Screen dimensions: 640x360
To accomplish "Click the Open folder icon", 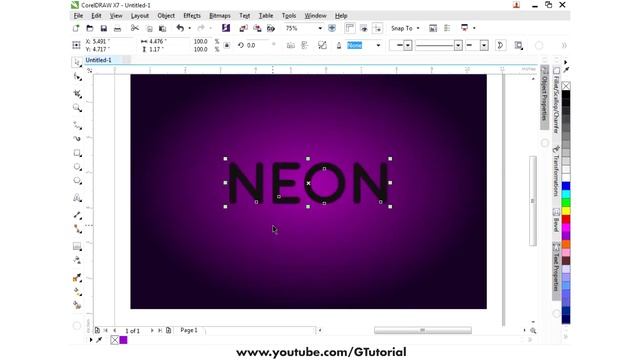I will [90, 28].
